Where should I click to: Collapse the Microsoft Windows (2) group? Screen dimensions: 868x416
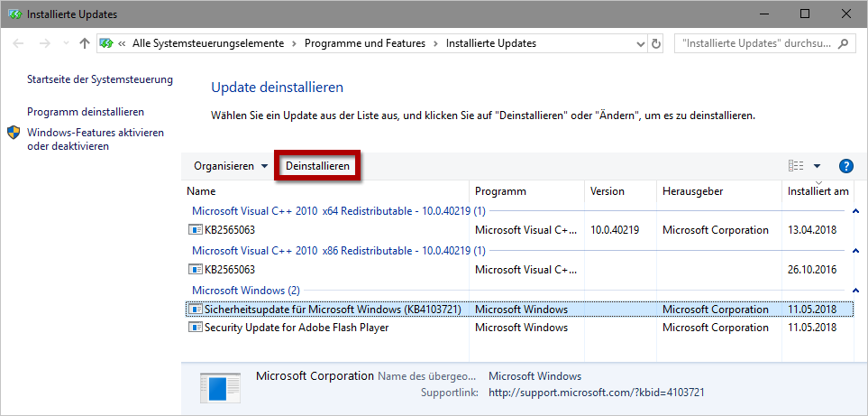click(x=854, y=291)
